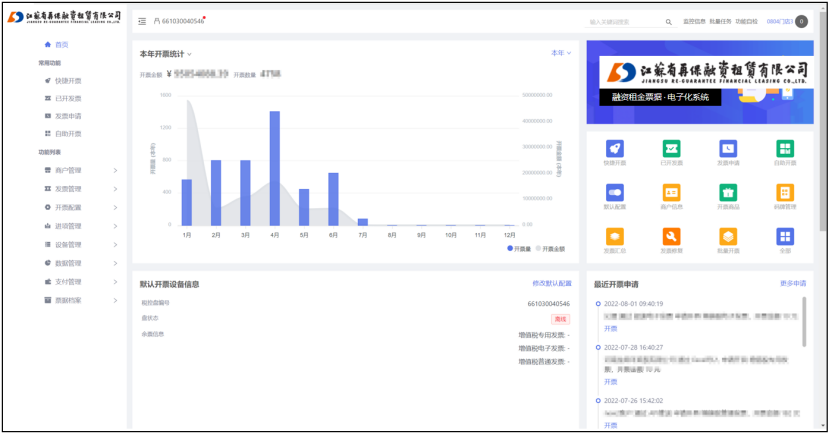Click the February bar in chart
The width and height of the screenshot is (830, 435).
pos(216,193)
